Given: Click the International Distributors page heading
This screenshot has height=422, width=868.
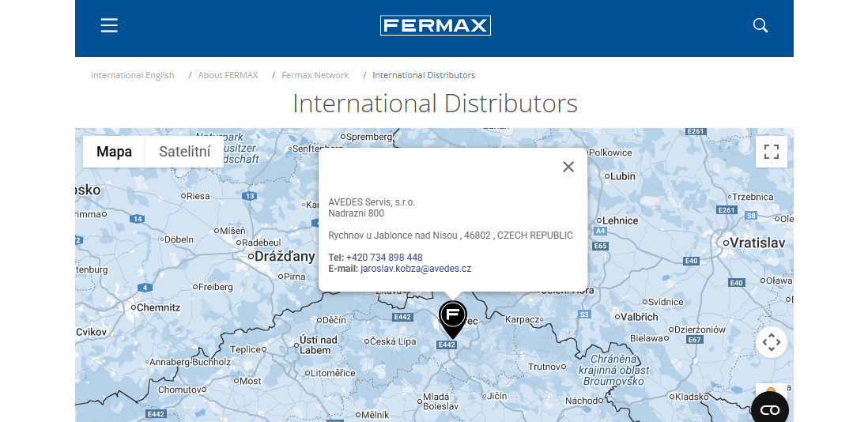Looking at the screenshot, I should pyautogui.click(x=435, y=104).
